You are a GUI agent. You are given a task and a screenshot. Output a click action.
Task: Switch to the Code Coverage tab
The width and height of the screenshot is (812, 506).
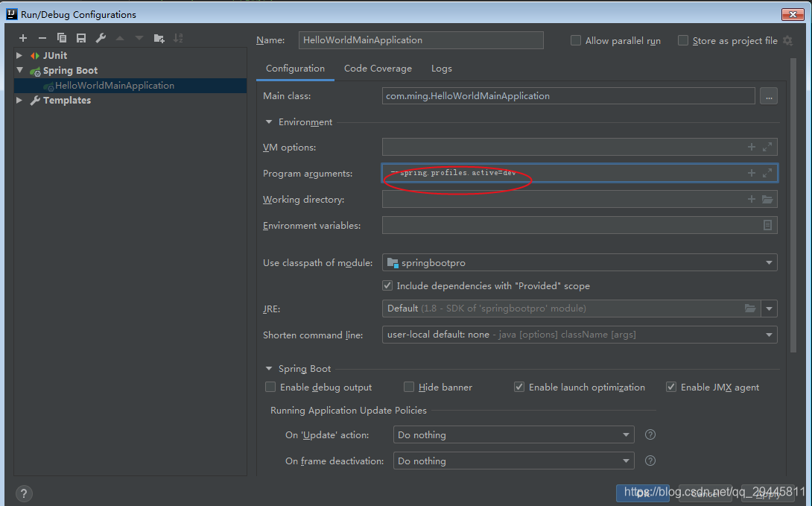point(378,69)
